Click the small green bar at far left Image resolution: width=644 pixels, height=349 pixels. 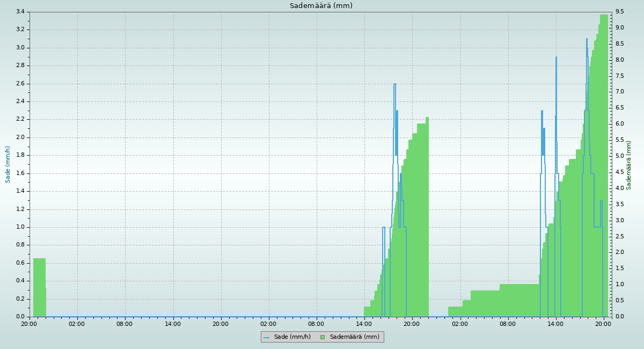tap(39, 287)
